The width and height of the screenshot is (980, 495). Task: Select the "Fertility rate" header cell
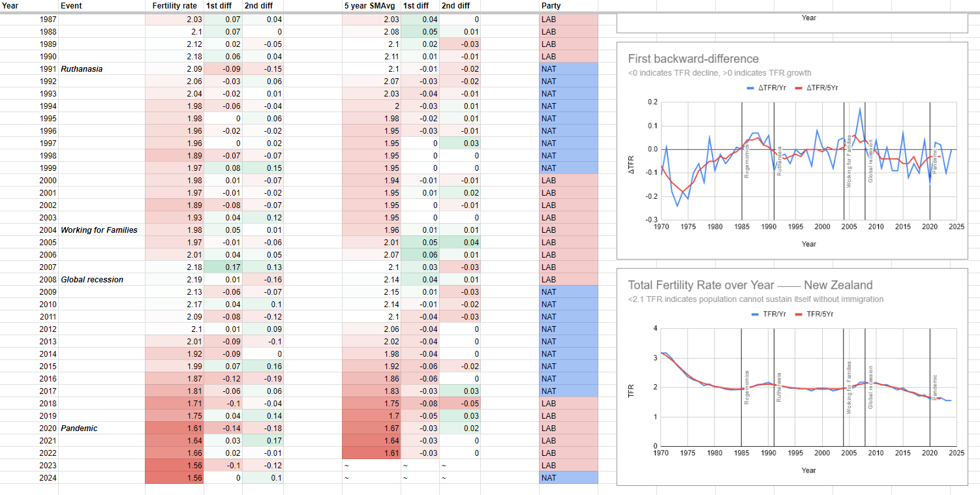174,6
